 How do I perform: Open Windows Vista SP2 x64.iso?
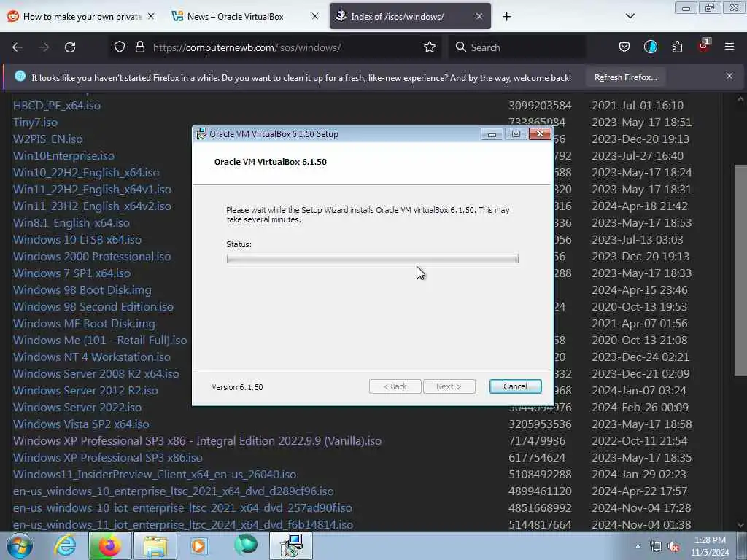[81, 424]
